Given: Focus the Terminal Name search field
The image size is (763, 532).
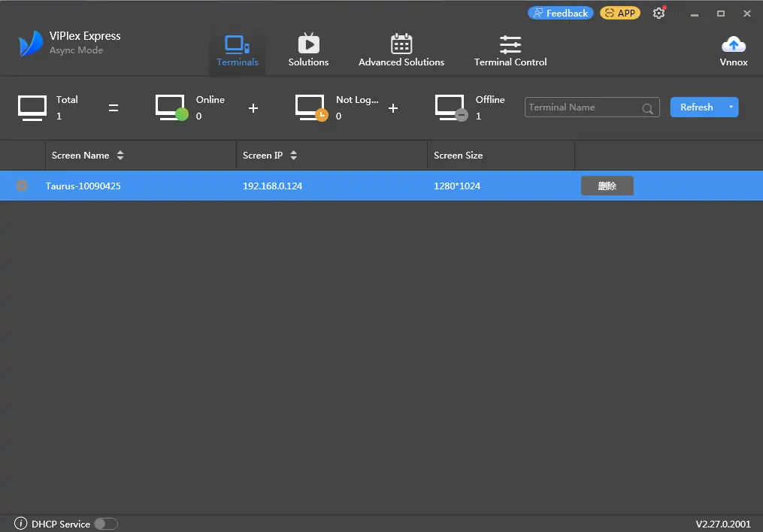Looking at the screenshot, I should [x=583, y=107].
